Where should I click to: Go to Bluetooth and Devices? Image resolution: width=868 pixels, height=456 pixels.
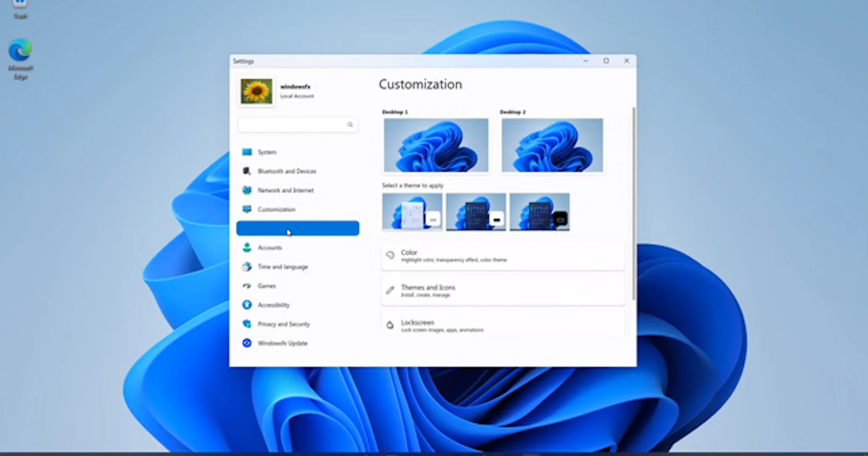[298, 171]
